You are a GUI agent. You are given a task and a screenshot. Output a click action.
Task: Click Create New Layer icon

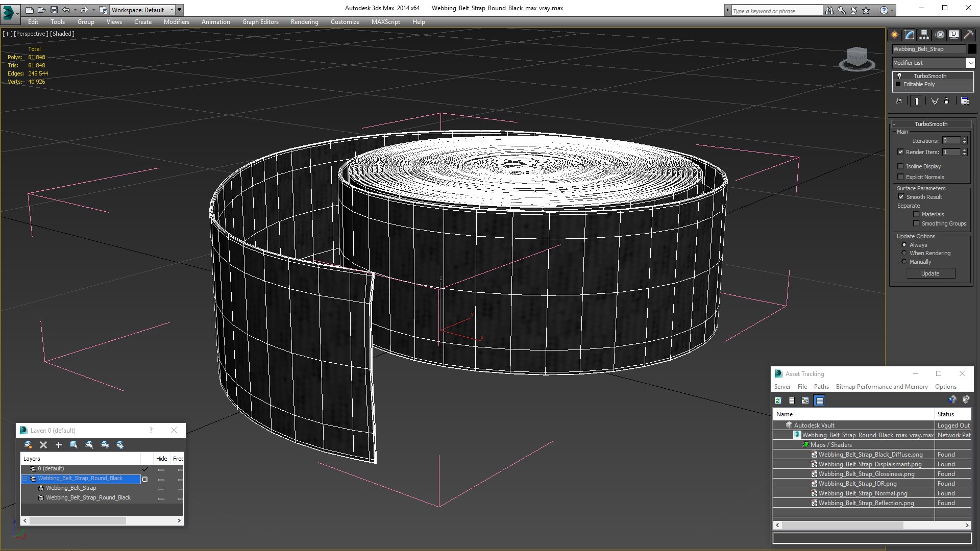pos(28,445)
